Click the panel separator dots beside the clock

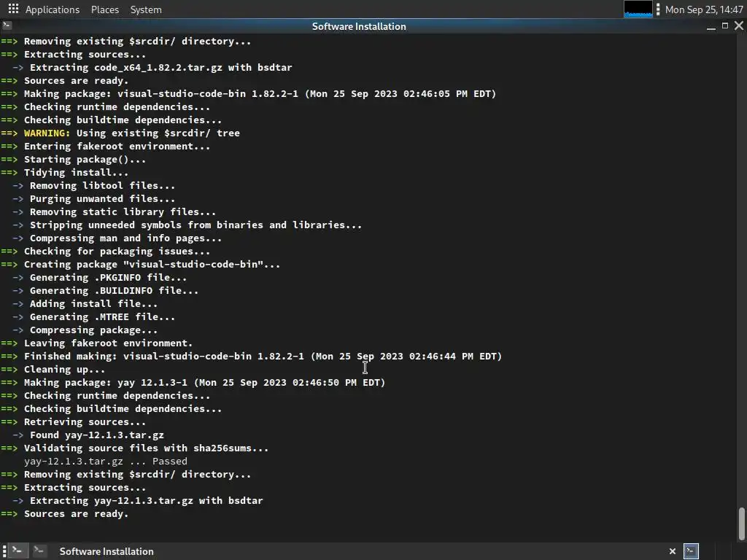click(x=658, y=9)
